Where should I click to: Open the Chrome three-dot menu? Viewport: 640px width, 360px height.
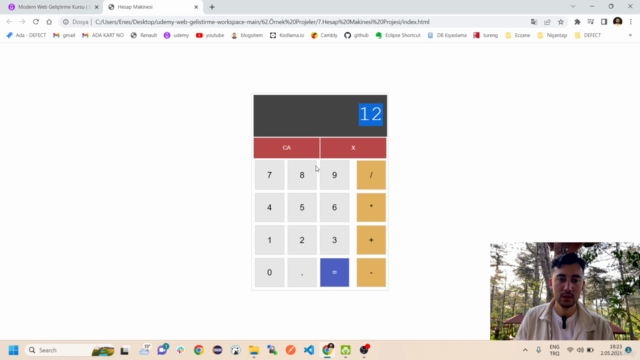pyautogui.click(x=631, y=22)
